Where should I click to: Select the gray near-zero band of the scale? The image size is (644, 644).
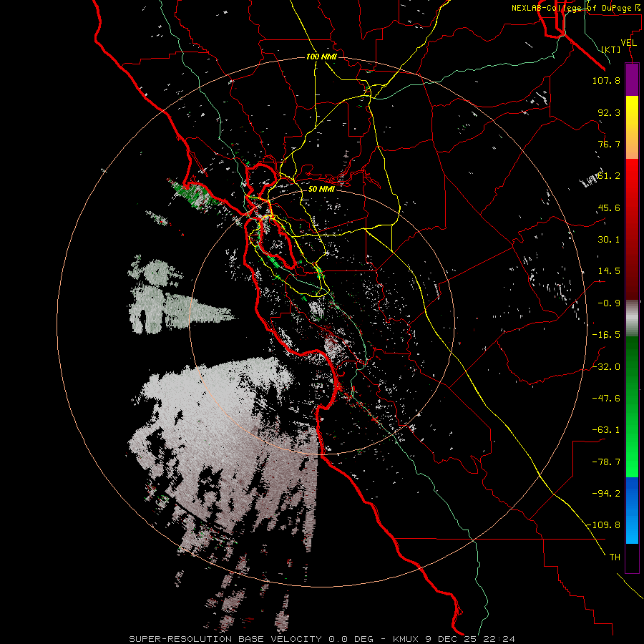coord(632,318)
